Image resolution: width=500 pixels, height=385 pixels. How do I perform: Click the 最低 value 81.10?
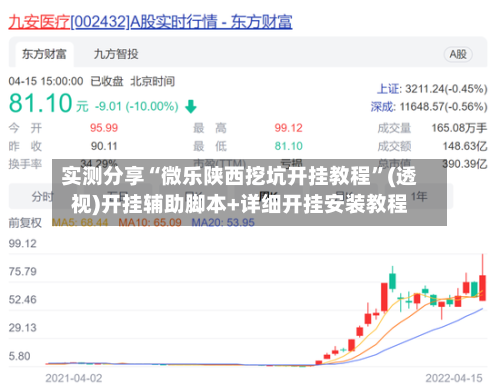[289, 146]
